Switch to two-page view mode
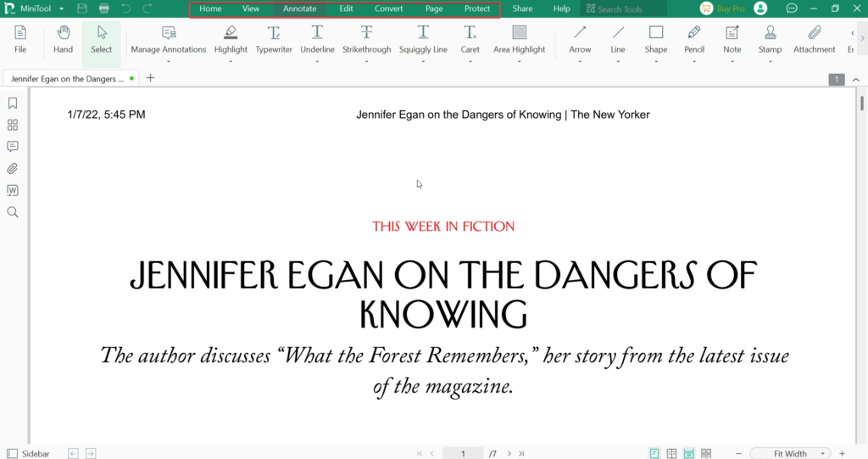The width and height of the screenshot is (868, 459). point(671,453)
